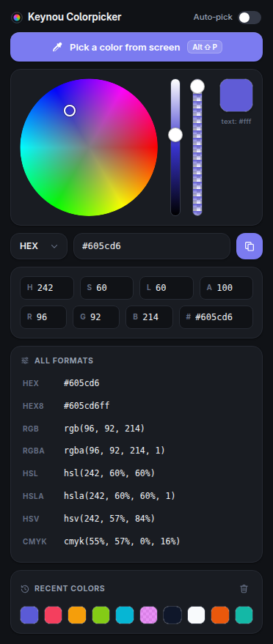Click the RGB value rgb(96, 92, 214)

(104, 429)
